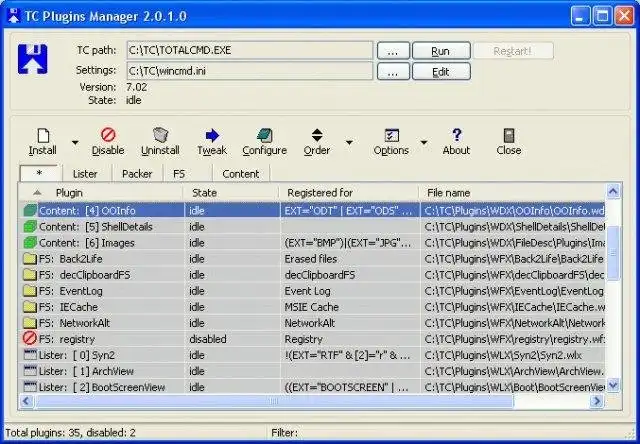Screen dimensions: 640x444
Task: Open About via question mark icon
Action: pos(457,134)
